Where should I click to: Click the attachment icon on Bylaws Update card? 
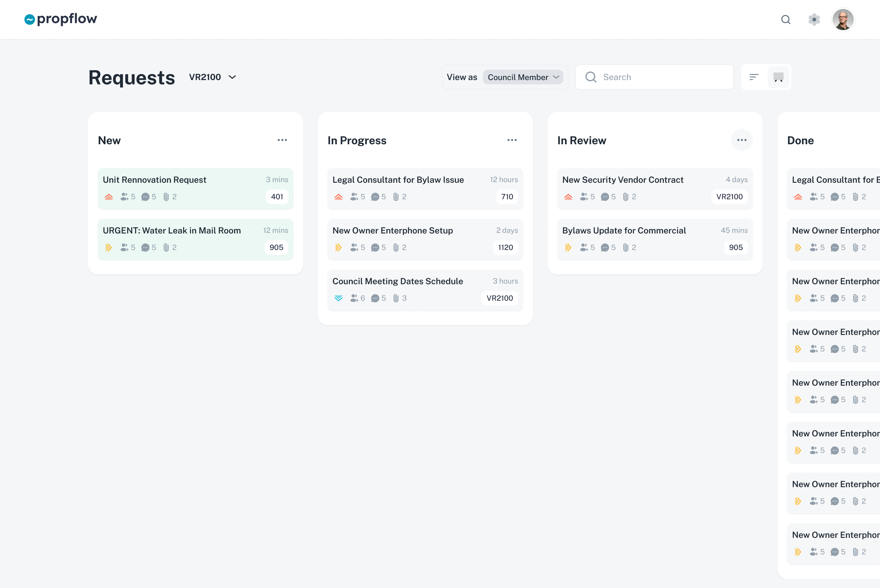coord(625,248)
